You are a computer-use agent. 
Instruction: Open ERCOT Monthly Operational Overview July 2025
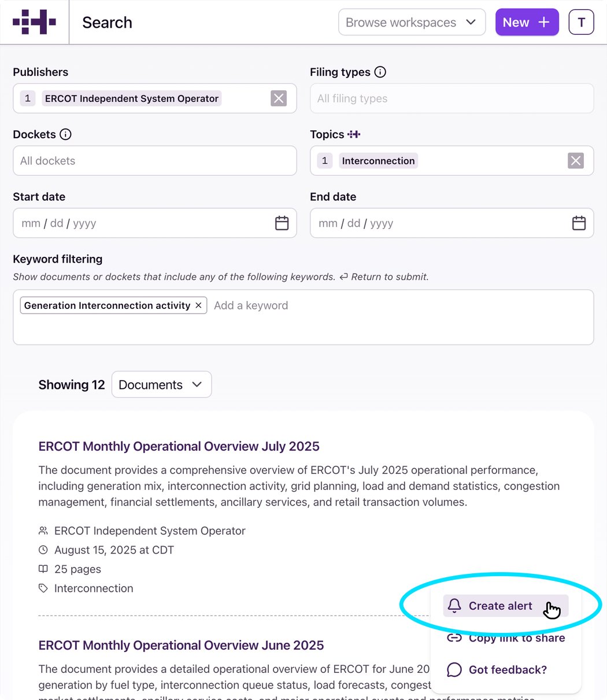pos(179,446)
